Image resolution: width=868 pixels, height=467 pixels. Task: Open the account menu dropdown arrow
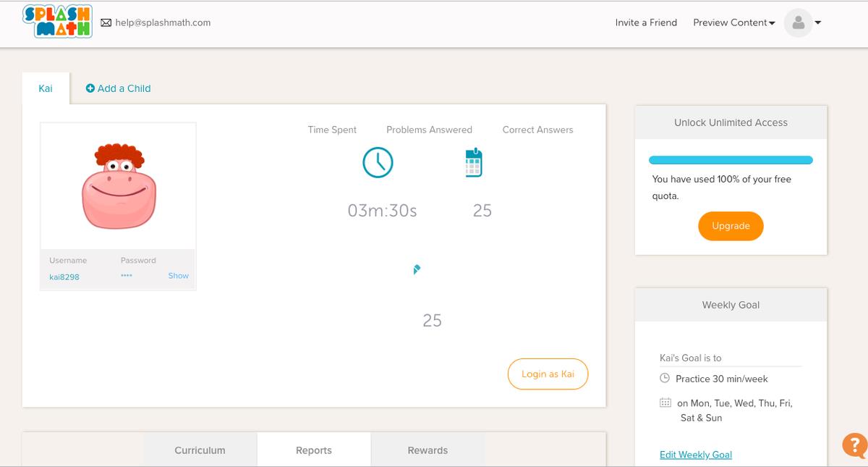pos(818,23)
